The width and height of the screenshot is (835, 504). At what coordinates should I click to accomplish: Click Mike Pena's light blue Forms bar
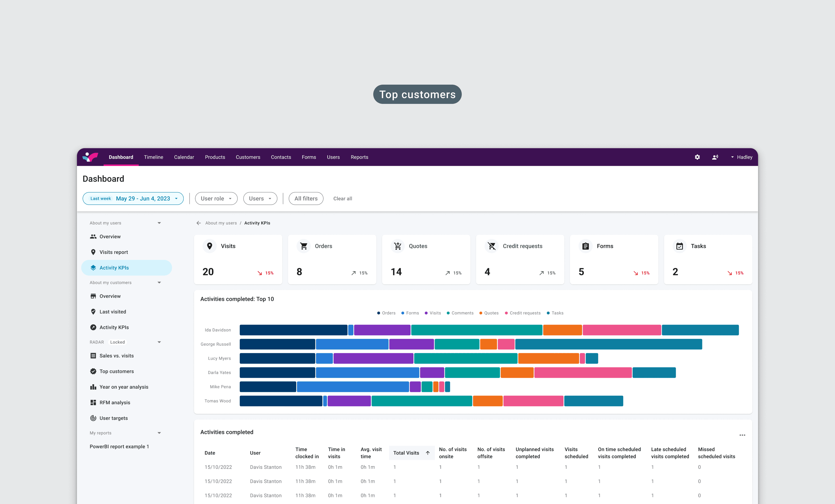pyautogui.click(x=353, y=387)
